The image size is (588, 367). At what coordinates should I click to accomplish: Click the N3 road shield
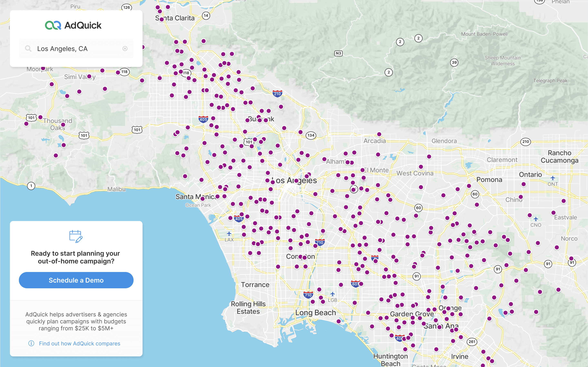tap(338, 53)
